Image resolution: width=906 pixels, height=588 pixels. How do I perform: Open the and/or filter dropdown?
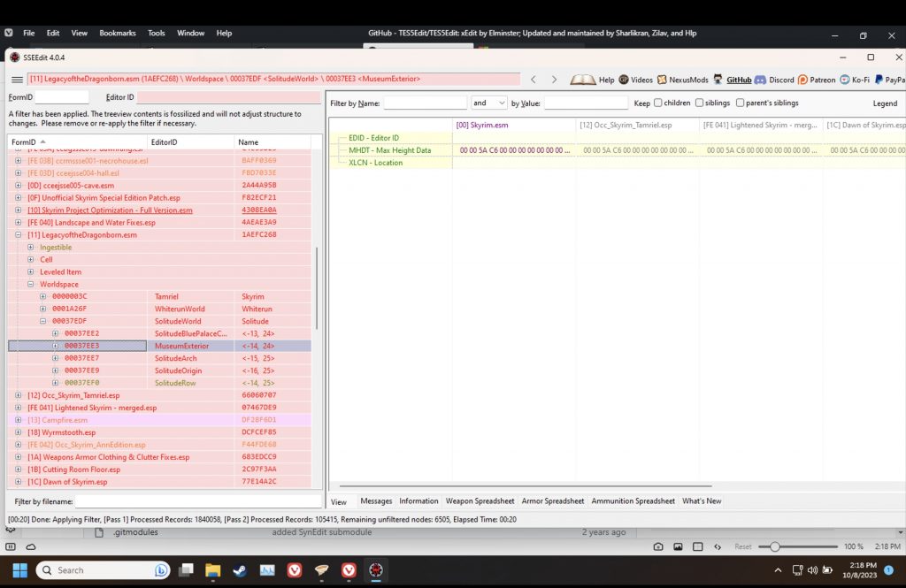coord(489,103)
